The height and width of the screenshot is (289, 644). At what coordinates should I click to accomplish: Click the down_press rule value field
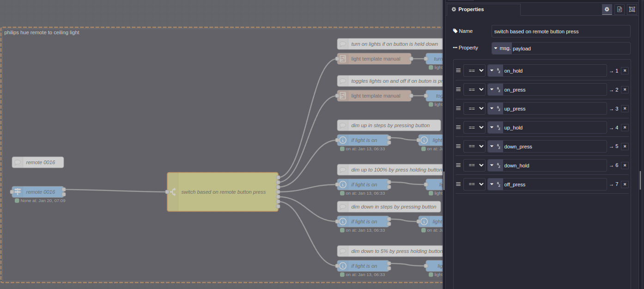click(554, 147)
